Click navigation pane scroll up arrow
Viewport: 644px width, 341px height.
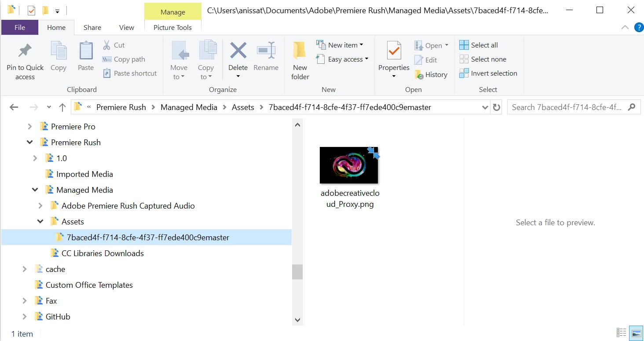click(x=297, y=125)
